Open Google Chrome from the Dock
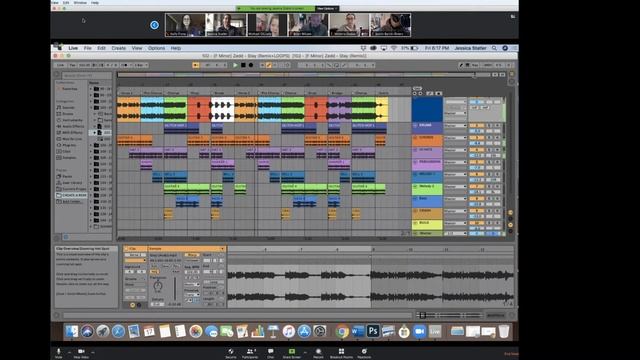The width and height of the screenshot is (640, 360). tap(342, 331)
